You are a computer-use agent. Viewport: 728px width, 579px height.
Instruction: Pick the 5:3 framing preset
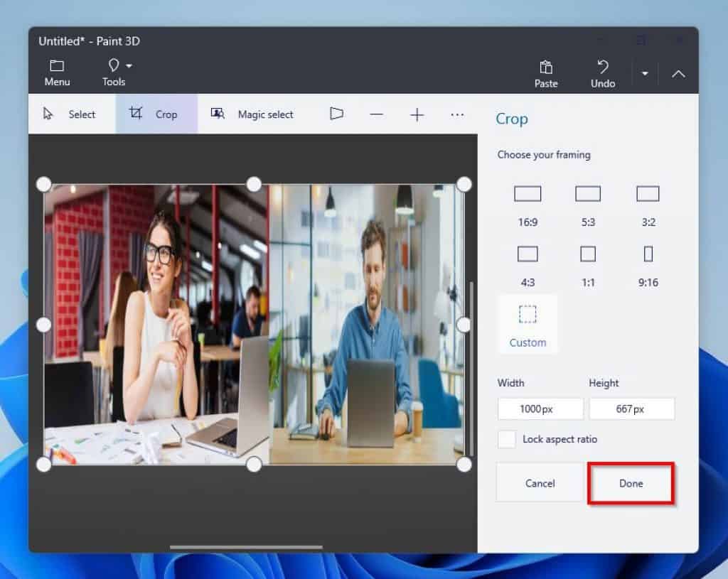point(588,206)
